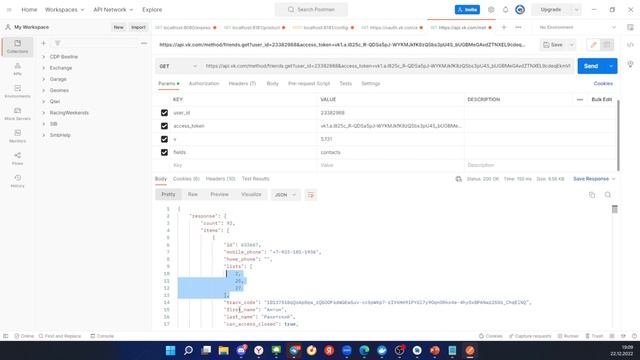640x360 pixels.
Task: Click the pencil edit icon
Action: coord(593,45)
